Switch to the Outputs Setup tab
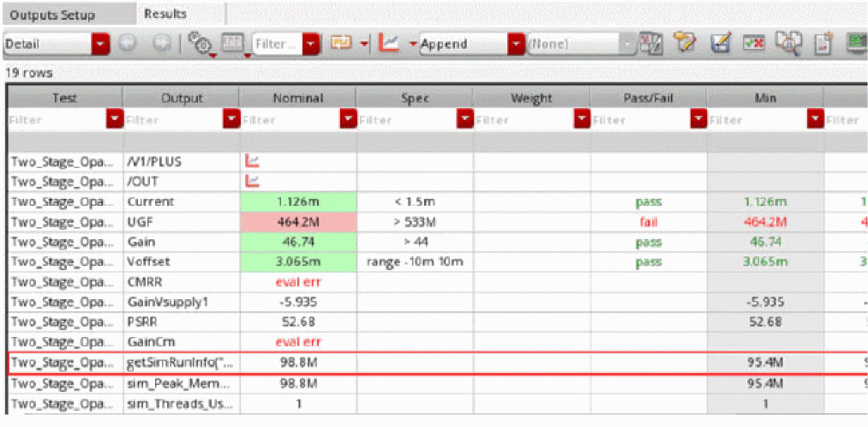This screenshot has width=868, height=427. coord(51,15)
